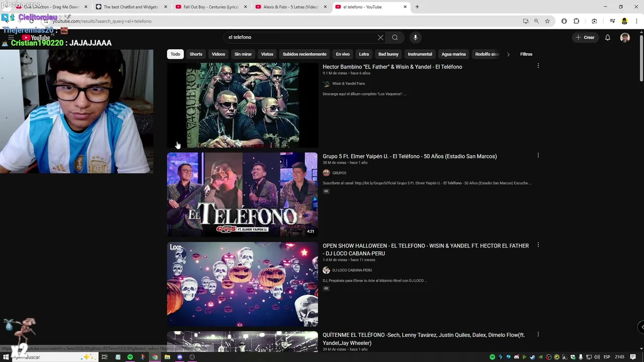644x362 pixels.
Task: Open Chrome three-dot menu
Action: click(636, 21)
